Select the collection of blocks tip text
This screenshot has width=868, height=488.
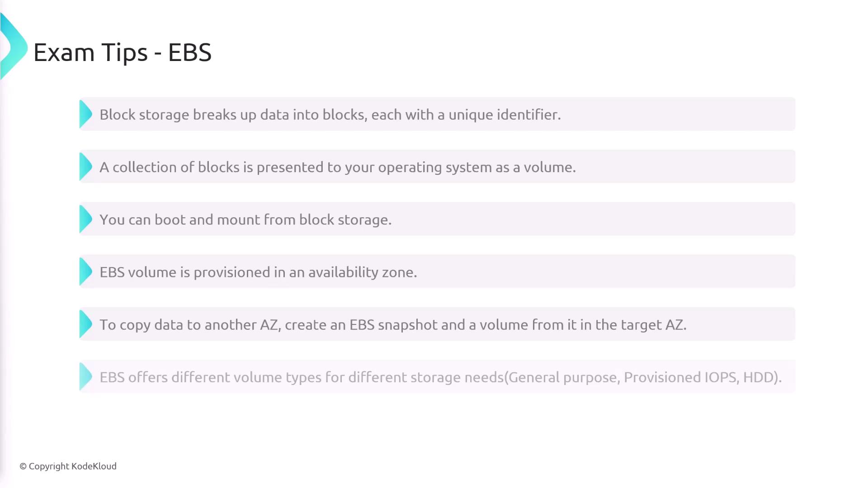pyautogui.click(x=337, y=167)
